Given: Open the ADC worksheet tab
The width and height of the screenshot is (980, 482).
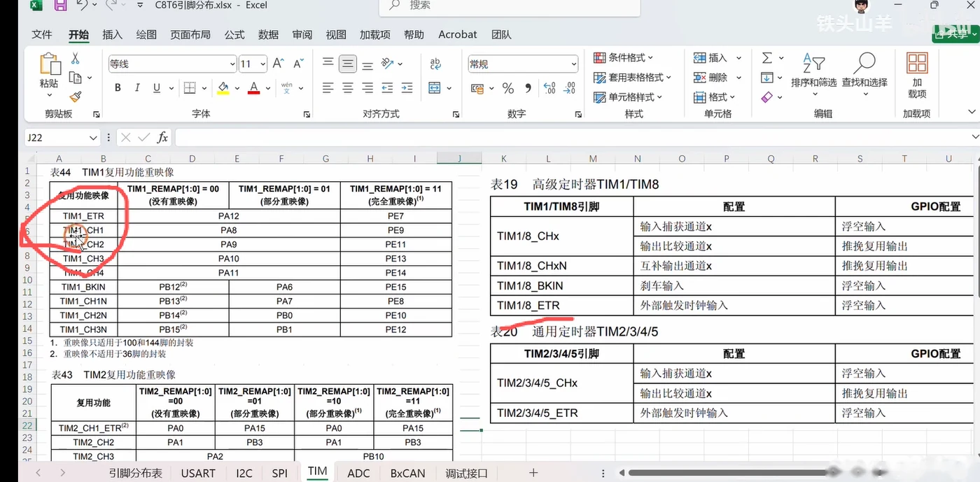Looking at the screenshot, I should point(358,473).
